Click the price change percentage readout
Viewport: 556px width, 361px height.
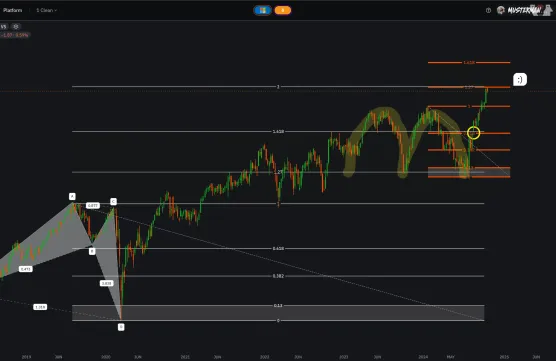15,35
